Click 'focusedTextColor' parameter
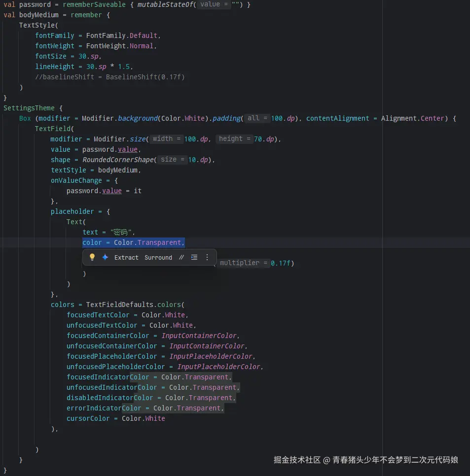The image size is (470, 476). click(x=98, y=315)
